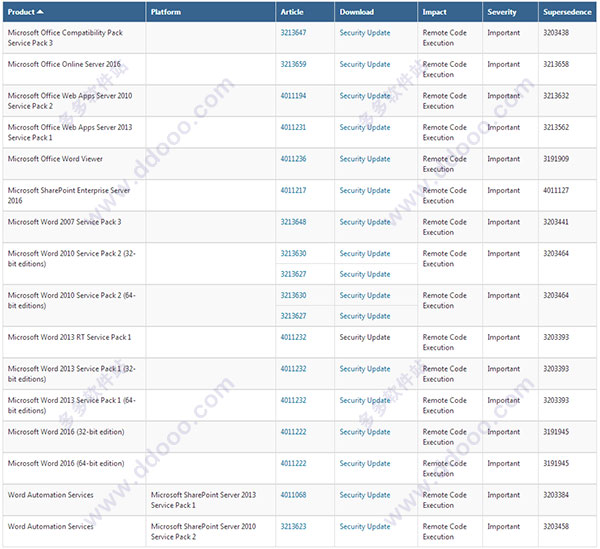Open article 3213647
600x549 pixels.
tap(293, 33)
